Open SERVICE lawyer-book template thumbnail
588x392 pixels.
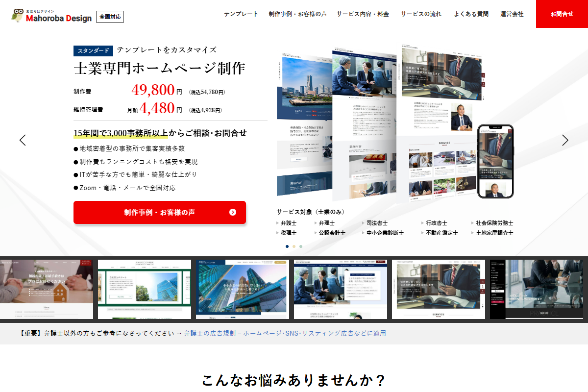(x=439, y=289)
